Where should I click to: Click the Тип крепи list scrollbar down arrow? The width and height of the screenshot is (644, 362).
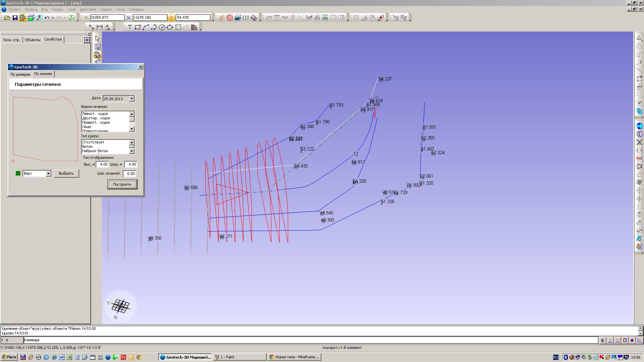tap(132, 151)
